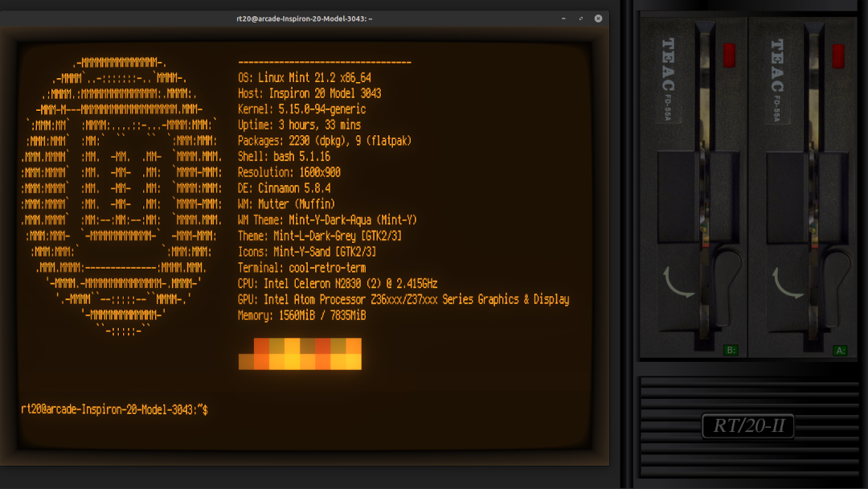Click the window title rt20@arcade-Inspiron-20-Model-3043
Screen dimensions: 868x489
305,18
